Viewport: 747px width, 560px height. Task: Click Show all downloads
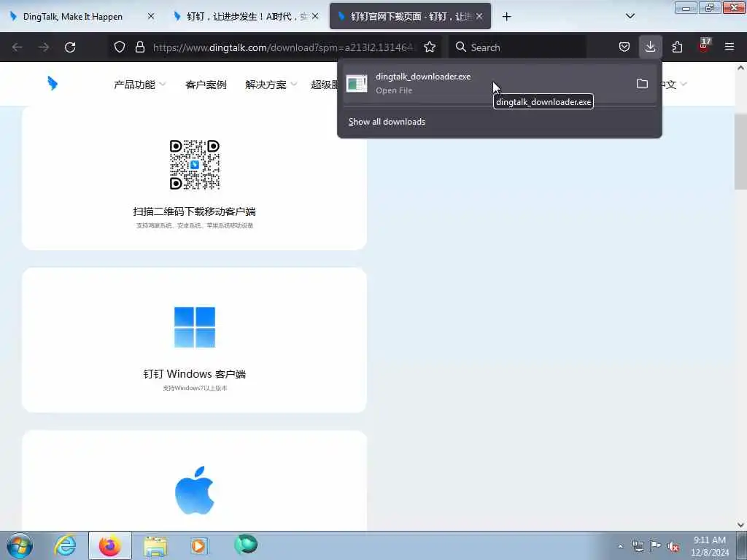click(387, 122)
